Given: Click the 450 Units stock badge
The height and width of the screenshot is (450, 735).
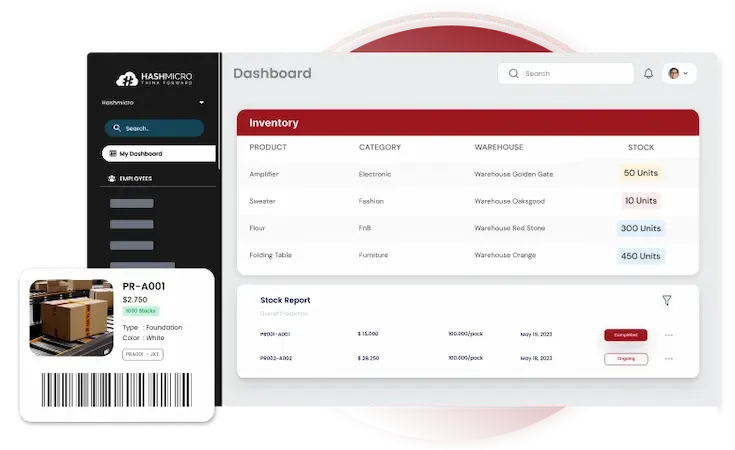Looking at the screenshot, I should 641,256.
